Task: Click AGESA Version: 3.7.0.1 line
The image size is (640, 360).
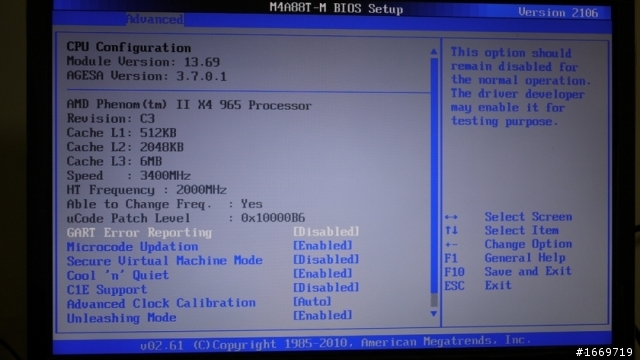Action: (x=147, y=76)
